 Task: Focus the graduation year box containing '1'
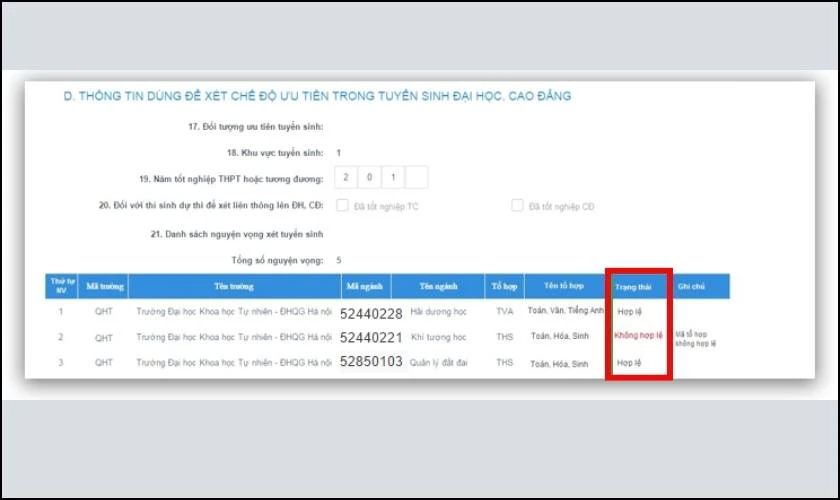tap(394, 178)
